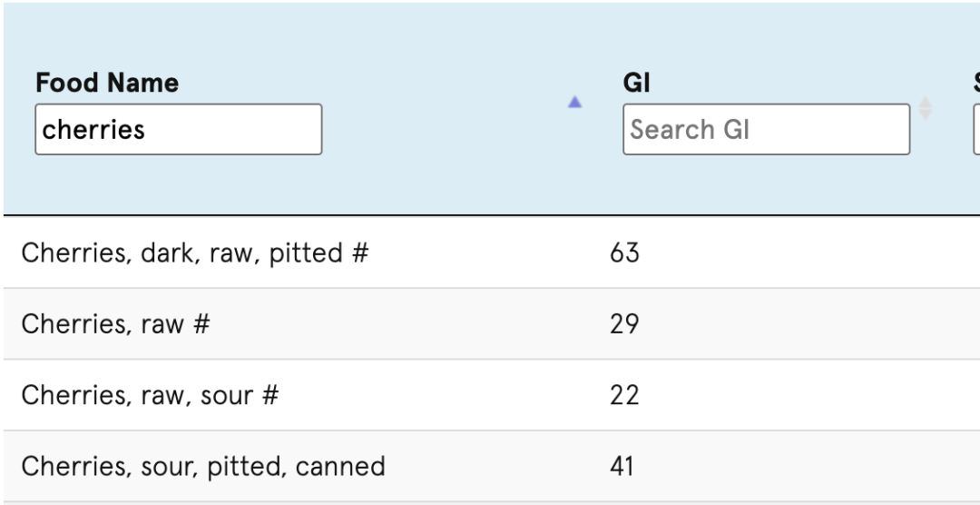Choose "Cherries, sour, pitted, canned" entry

(x=203, y=466)
